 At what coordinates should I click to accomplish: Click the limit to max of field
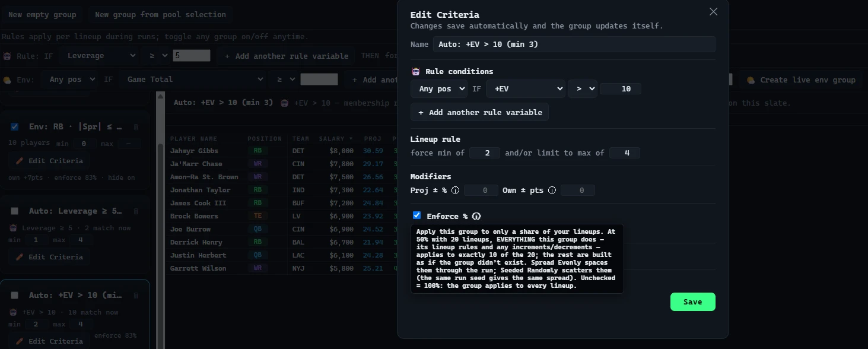coord(624,153)
